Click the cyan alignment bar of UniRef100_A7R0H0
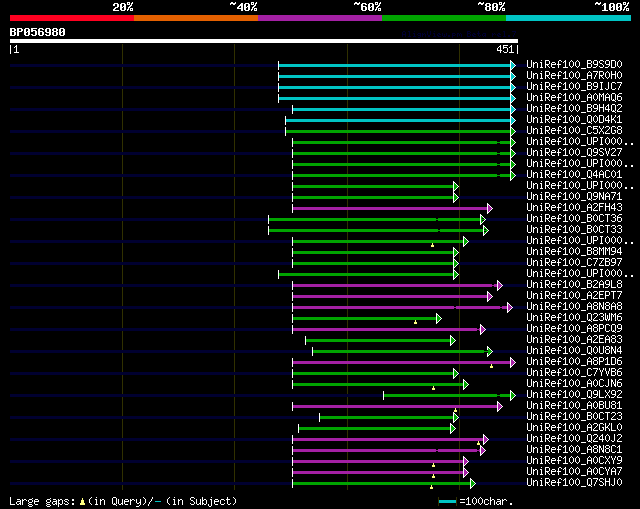The width and height of the screenshot is (640, 509). pos(394,76)
